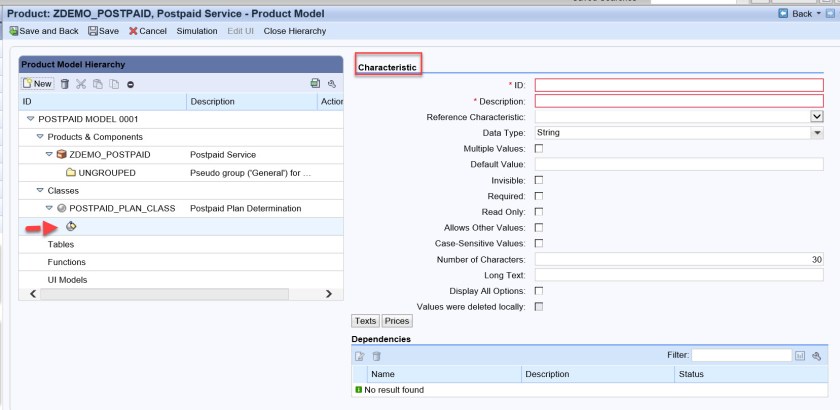Click the cut scissors icon in hierarchy toolbar

(82, 84)
